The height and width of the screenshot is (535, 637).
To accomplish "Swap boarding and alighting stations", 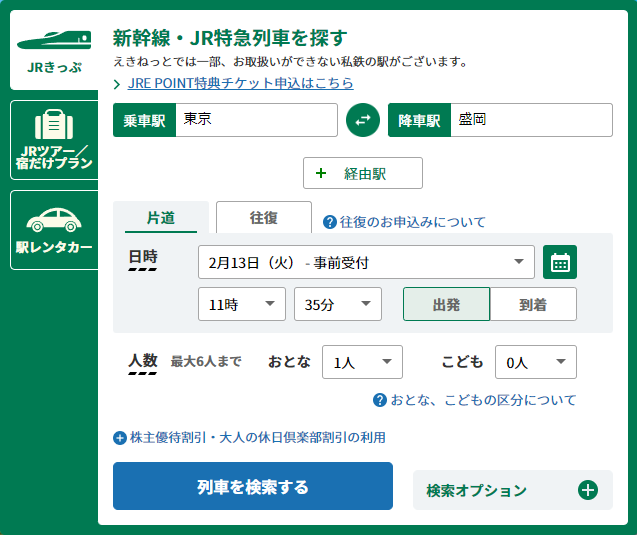I will pos(363,120).
